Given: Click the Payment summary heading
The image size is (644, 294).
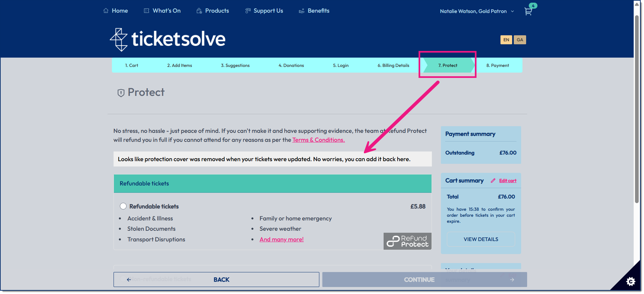Looking at the screenshot, I should [470, 134].
